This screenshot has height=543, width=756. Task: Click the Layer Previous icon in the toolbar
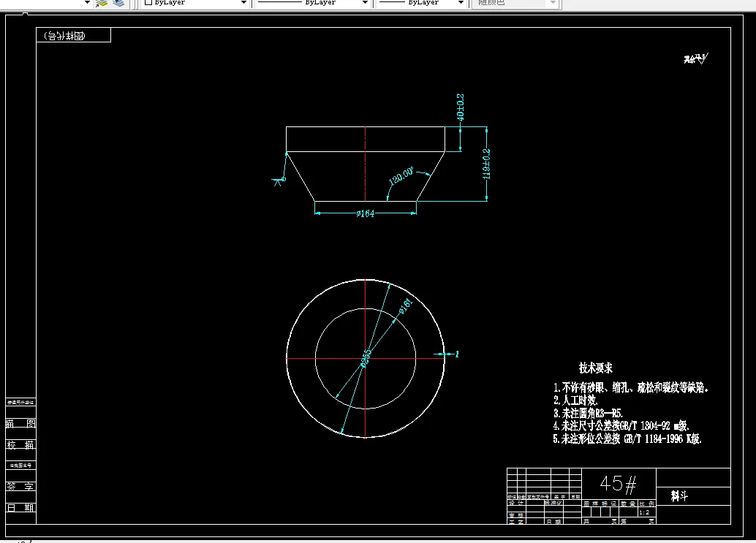[101, 3]
